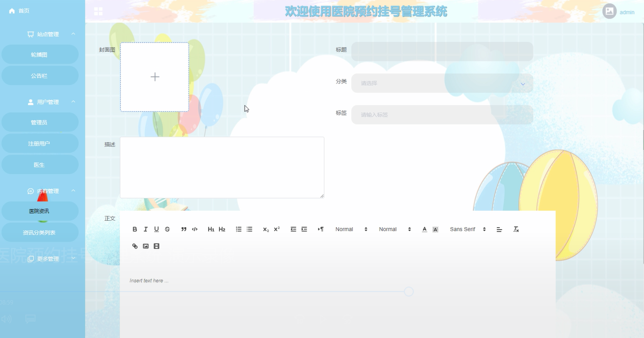644x338 pixels.
Task: Insert a hyperlink in the editor
Action: (135, 246)
